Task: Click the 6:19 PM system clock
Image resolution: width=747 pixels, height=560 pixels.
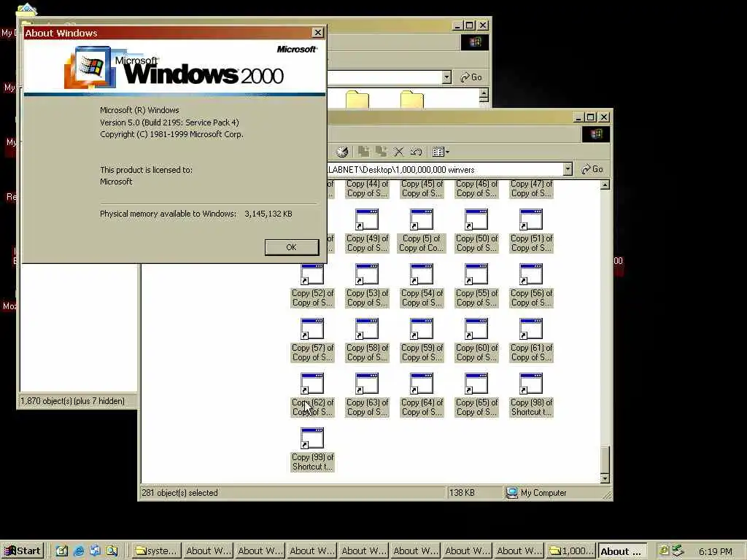Action: [715, 551]
